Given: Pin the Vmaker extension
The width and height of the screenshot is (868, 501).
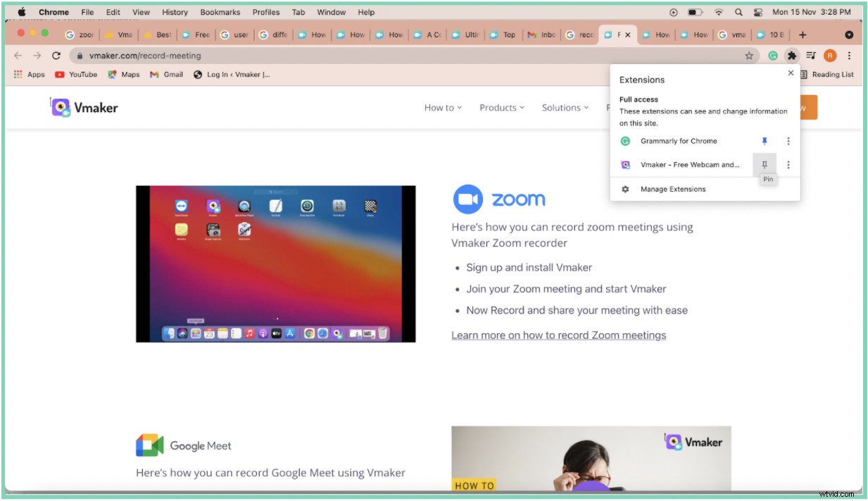Looking at the screenshot, I should tap(765, 164).
